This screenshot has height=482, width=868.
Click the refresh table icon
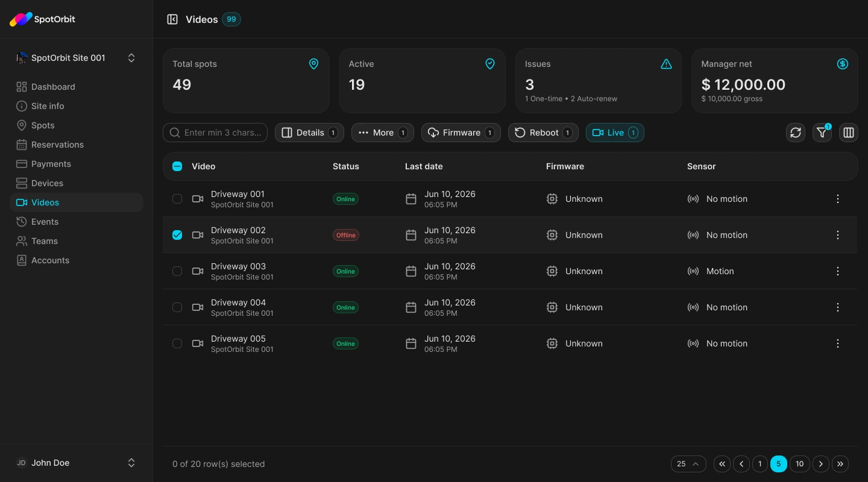point(796,133)
